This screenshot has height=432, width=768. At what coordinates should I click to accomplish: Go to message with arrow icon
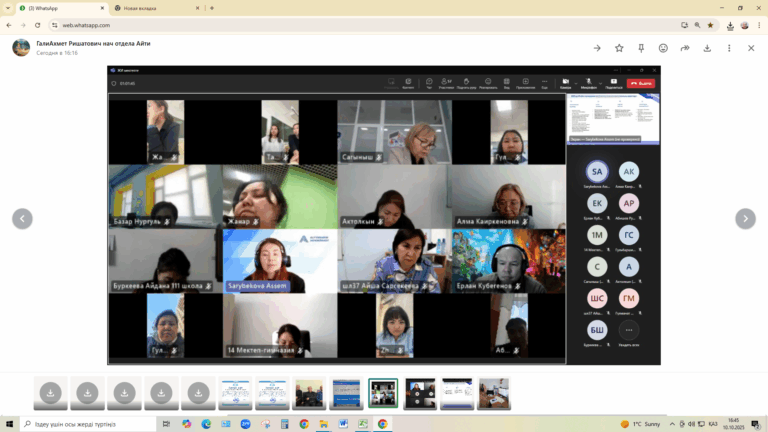(x=597, y=47)
